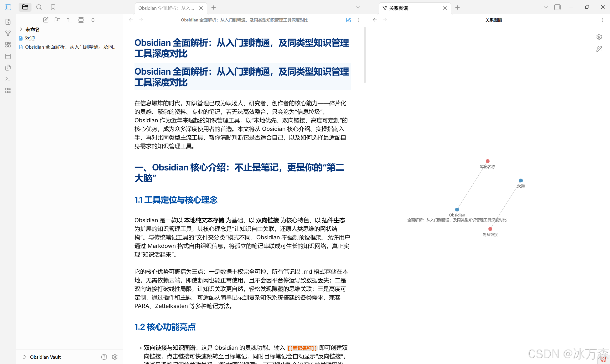Add new tab in the editor pane
The image size is (610, 364).
coord(213,8)
